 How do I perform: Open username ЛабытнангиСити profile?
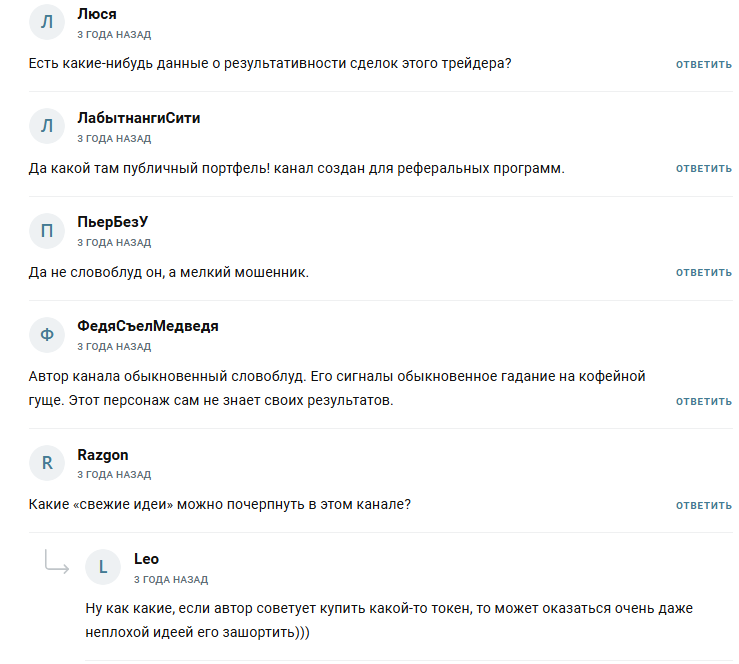click(x=139, y=118)
